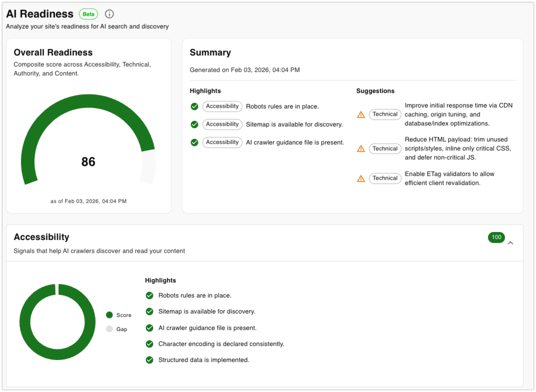The height and width of the screenshot is (392, 536).
Task: Click check icon beside AI crawler summary highlight
Action: pos(194,142)
